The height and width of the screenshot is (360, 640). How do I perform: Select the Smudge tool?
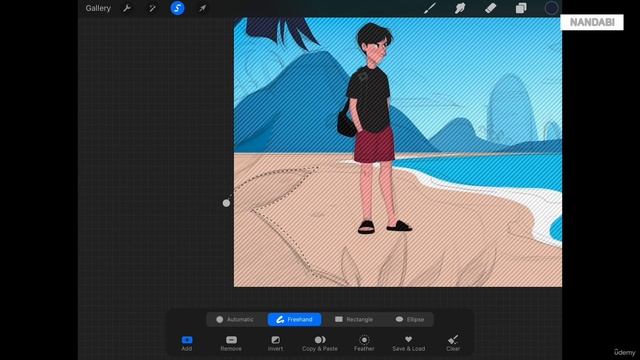point(460,8)
